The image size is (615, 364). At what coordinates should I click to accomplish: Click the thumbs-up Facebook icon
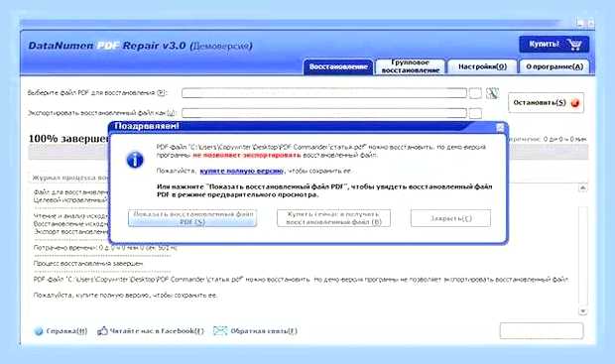pyautogui.click(x=102, y=330)
